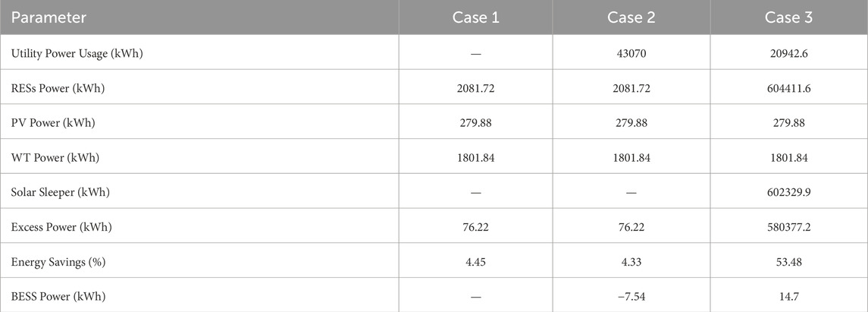Select the Case 3 column header
The width and height of the screenshot is (868, 312).
point(789,17)
